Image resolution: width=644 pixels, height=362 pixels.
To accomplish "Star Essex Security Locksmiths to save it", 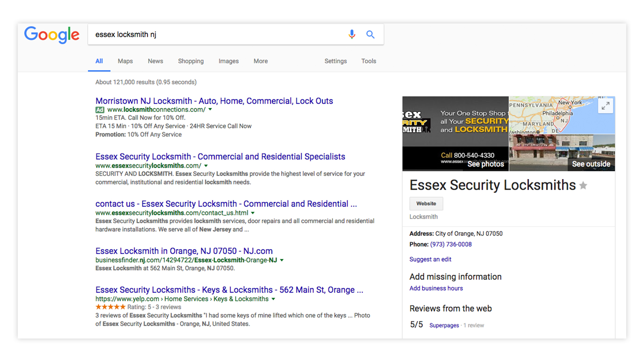I will click(583, 185).
